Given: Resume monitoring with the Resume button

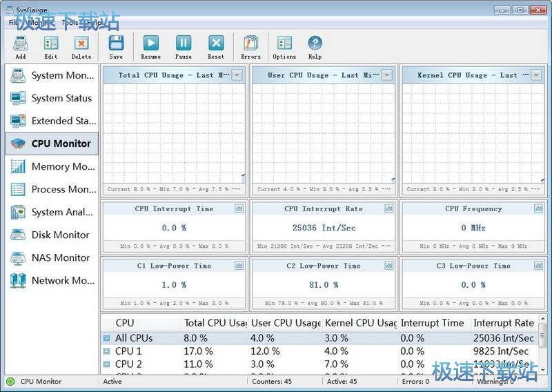Looking at the screenshot, I should point(150,44).
